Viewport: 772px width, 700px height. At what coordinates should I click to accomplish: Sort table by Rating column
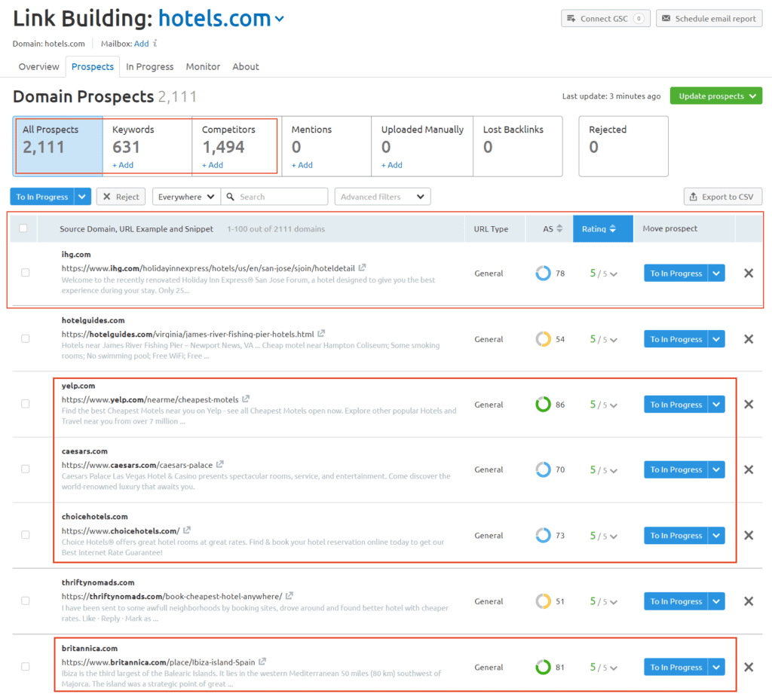click(x=602, y=229)
